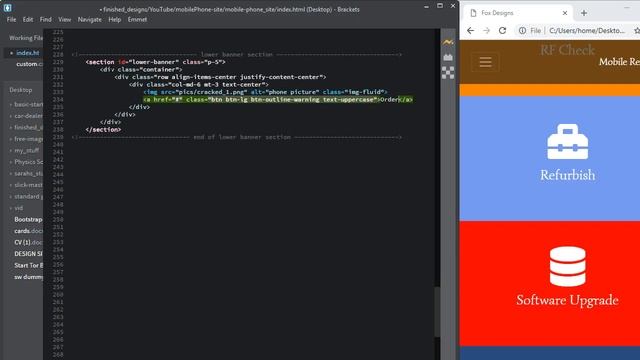640x360 pixels.
Task: Switch to the Fox Designs Chrome tab
Action: click(517, 13)
